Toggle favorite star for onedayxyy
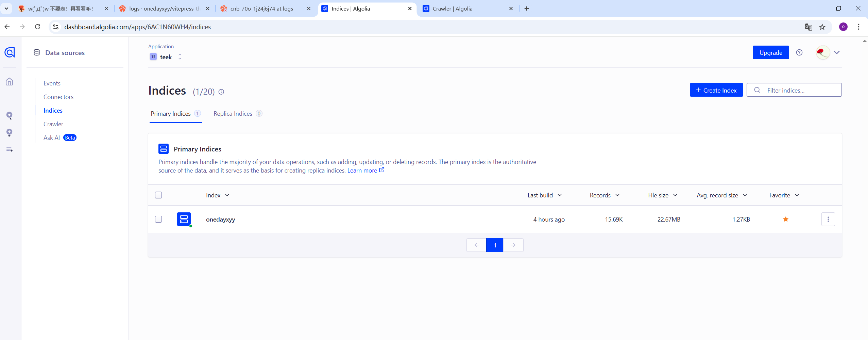 pyautogui.click(x=786, y=219)
